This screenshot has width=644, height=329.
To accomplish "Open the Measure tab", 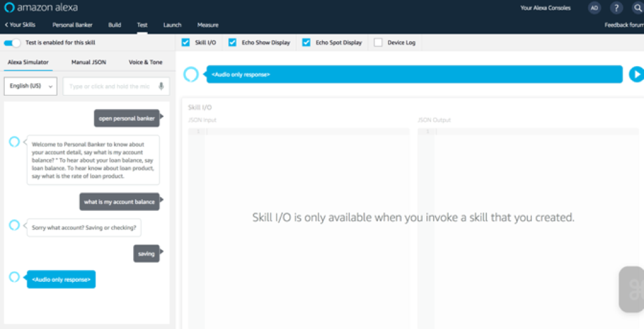I will click(x=208, y=25).
